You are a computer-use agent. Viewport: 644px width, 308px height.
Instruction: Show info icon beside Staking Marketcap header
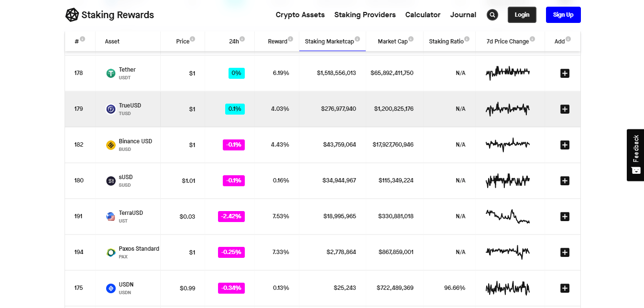coord(357,39)
